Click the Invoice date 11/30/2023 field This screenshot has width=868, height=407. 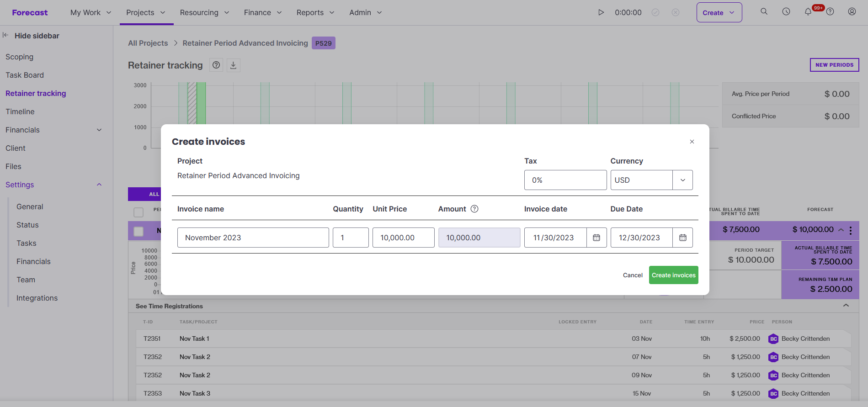pyautogui.click(x=555, y=238)
